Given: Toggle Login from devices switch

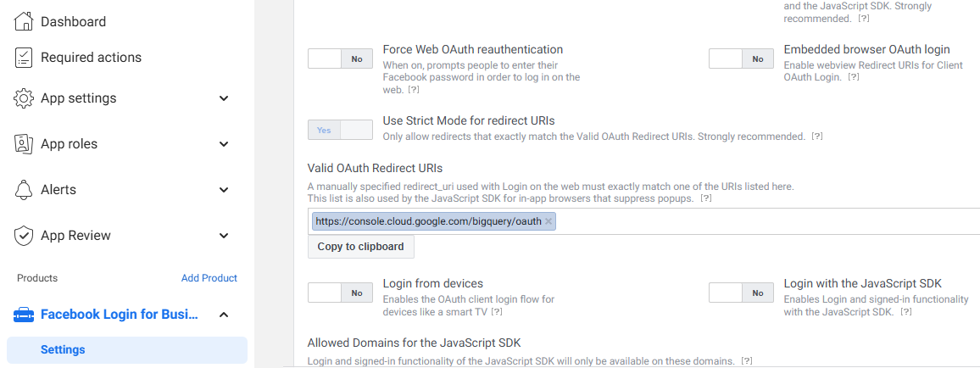Looking at the screenshot, I should coord(340,293).
